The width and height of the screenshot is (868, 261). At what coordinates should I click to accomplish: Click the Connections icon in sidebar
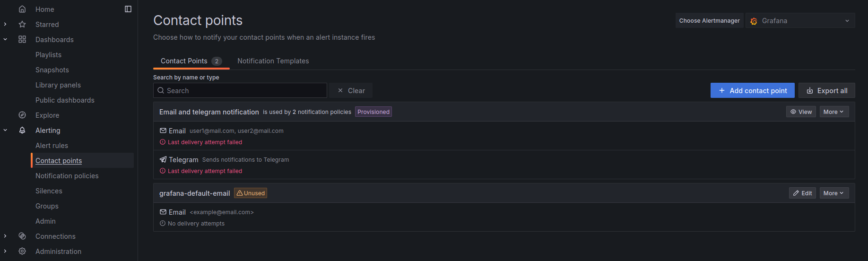coord(22,236)
